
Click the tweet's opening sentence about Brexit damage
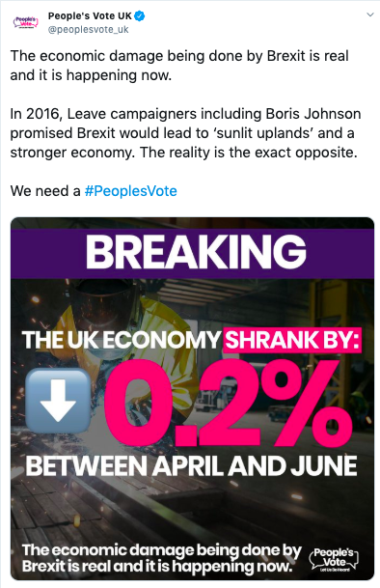[179, 66]
